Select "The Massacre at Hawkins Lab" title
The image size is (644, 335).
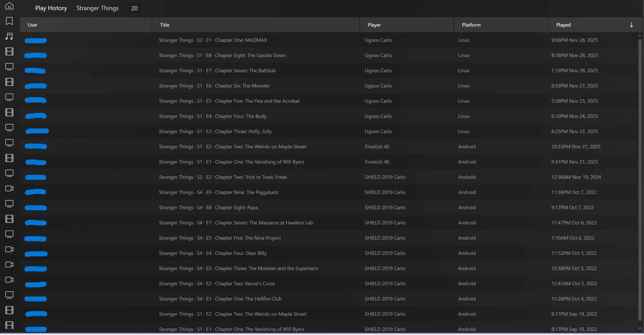pyautogui.click(x=281, y=223)
